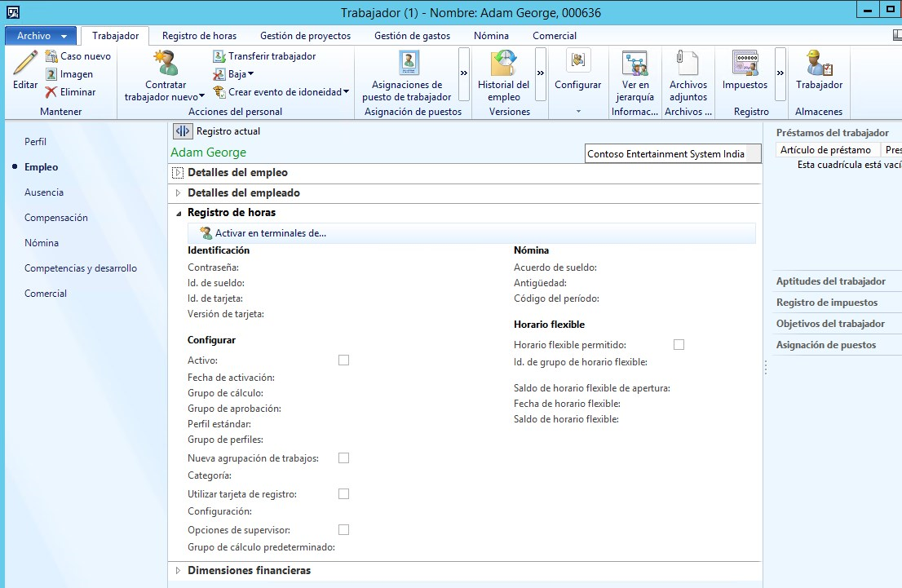Open Baja dropdown arrow
Image resolution: width=902 pixels, height=588 pixels.
pyautogui.click(x=251, y=74)
